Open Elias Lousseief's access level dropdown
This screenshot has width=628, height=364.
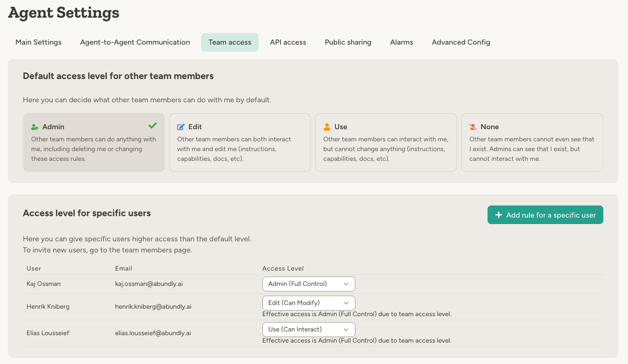coord(308,329)
